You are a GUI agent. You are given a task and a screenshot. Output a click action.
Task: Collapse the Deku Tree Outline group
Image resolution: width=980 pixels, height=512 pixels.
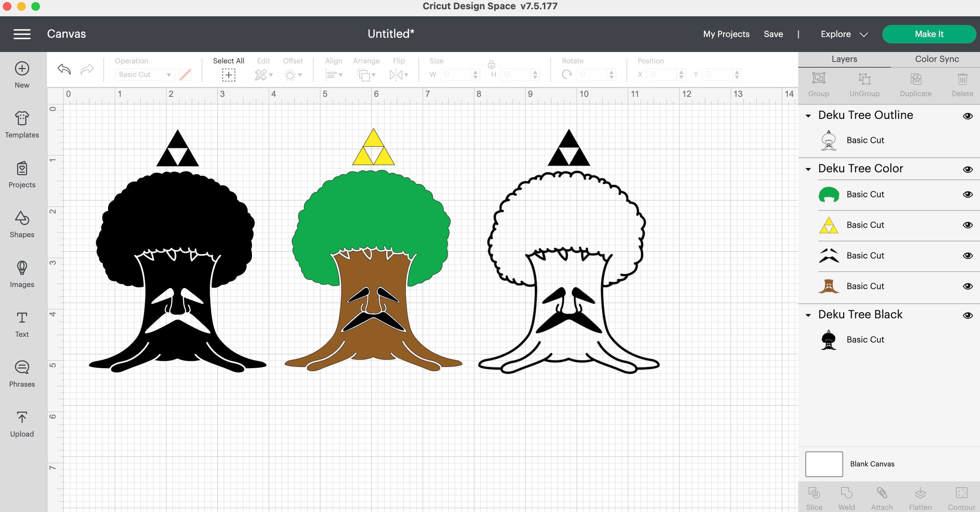click(809, 116)
